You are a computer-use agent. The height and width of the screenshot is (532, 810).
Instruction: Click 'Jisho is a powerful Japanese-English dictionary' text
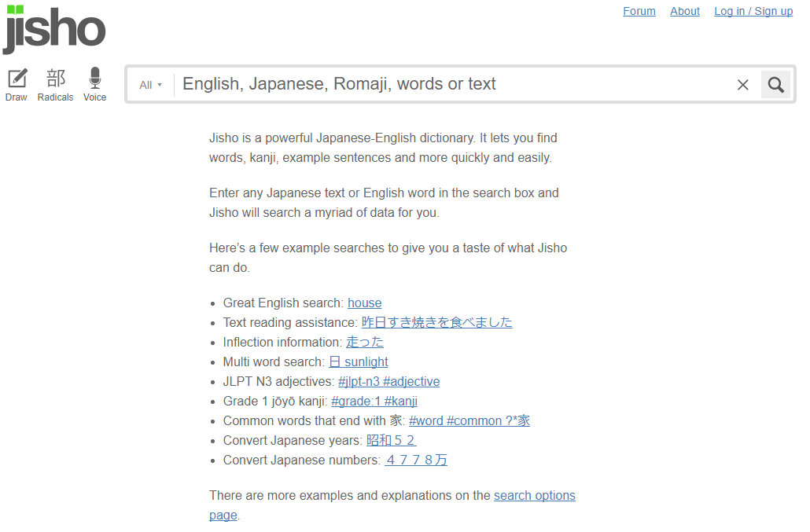pos(383,148)
